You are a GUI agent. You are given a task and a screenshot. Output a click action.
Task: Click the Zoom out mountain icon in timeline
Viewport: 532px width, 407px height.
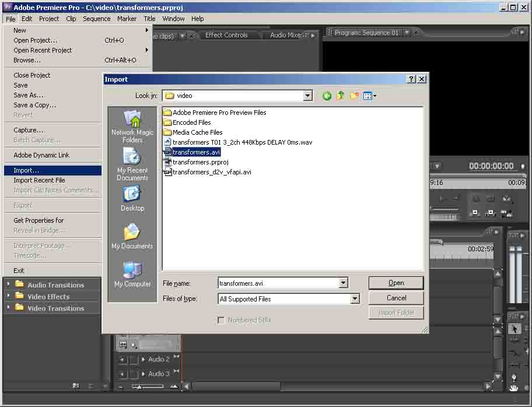click(121, 387)
